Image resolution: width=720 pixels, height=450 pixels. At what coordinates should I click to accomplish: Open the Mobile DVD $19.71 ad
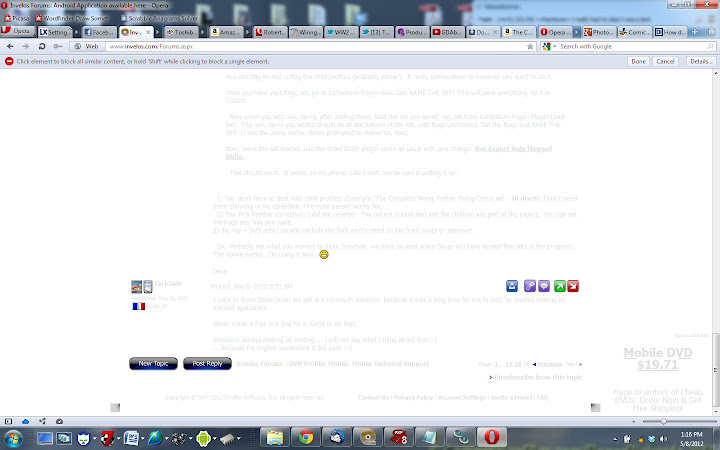coord(658,359)
